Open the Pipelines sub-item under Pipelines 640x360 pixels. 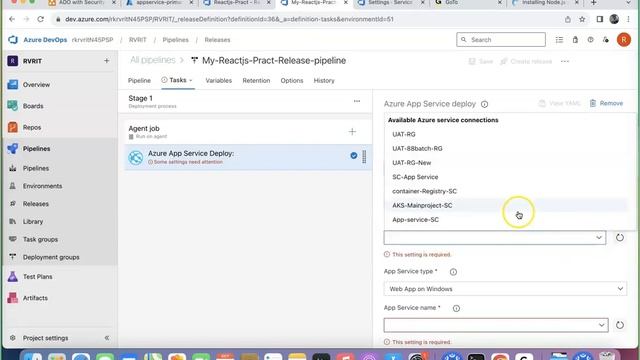click(36, 168)
